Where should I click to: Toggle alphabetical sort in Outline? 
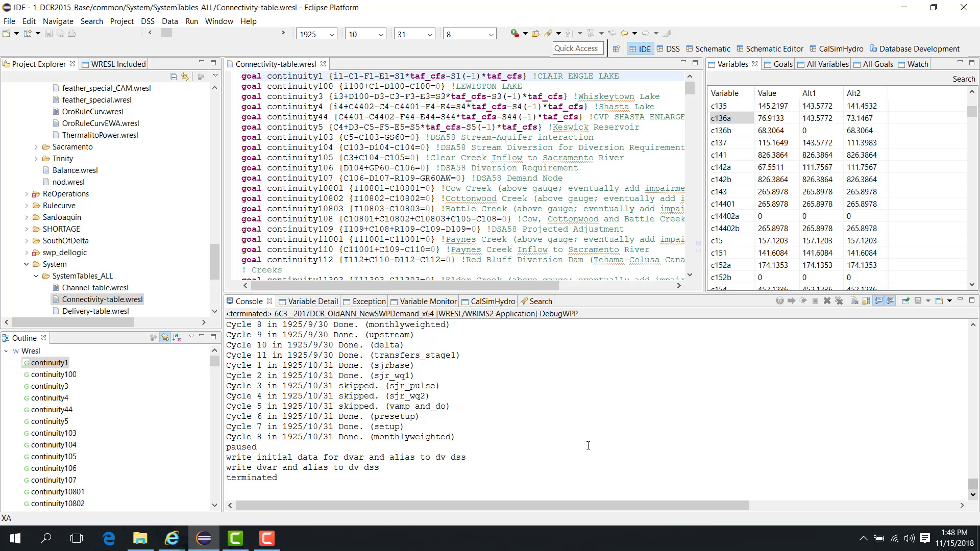(x=177, y=338)
